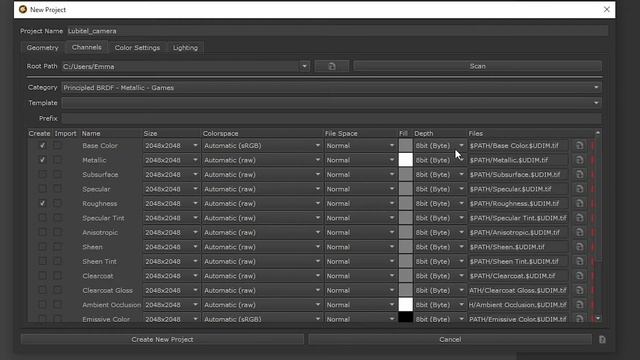Click the red delete icon in the Specular row
This screenshot has height=360, width=640.
click(x=593, y=189)
